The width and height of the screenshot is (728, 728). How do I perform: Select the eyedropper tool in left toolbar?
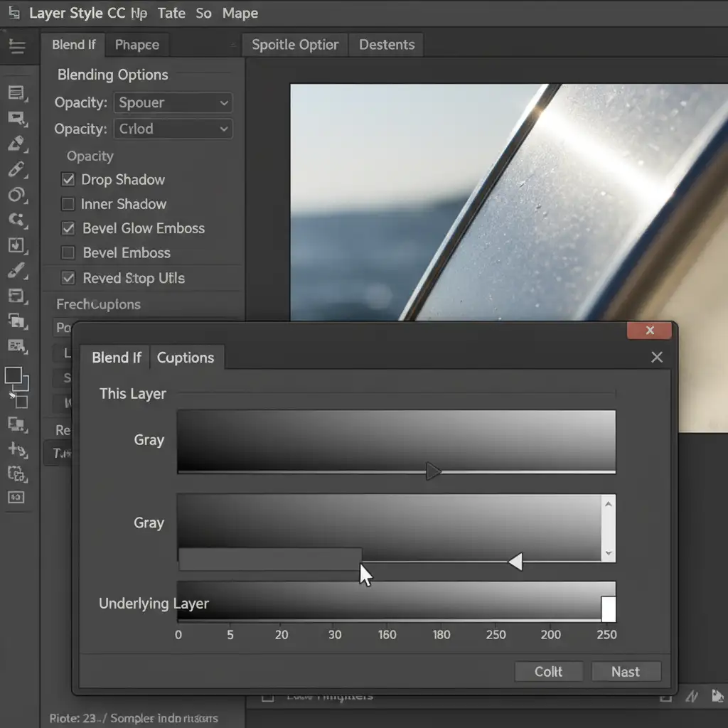(x=16, y=169)
